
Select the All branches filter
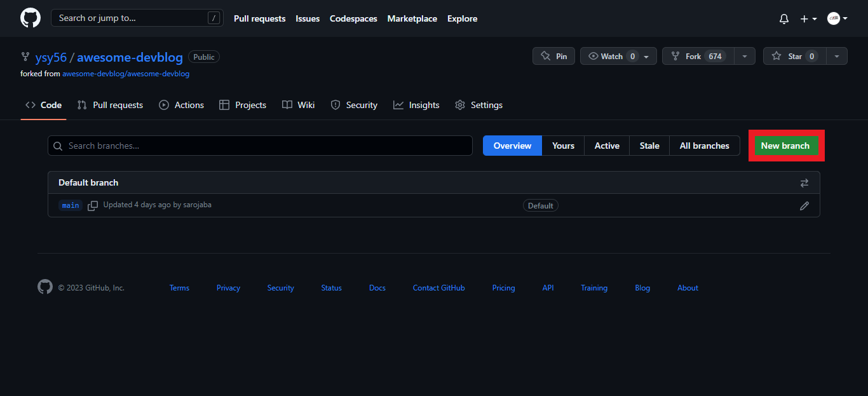tap(705, 146)
